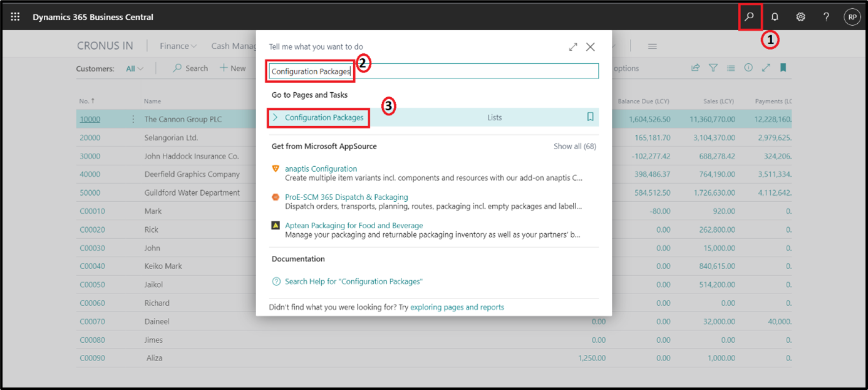This screenshot has height=390, width=868.
Task: Open ProE-SCM 365 Dispatch & Packaging link
Action: 346,197
